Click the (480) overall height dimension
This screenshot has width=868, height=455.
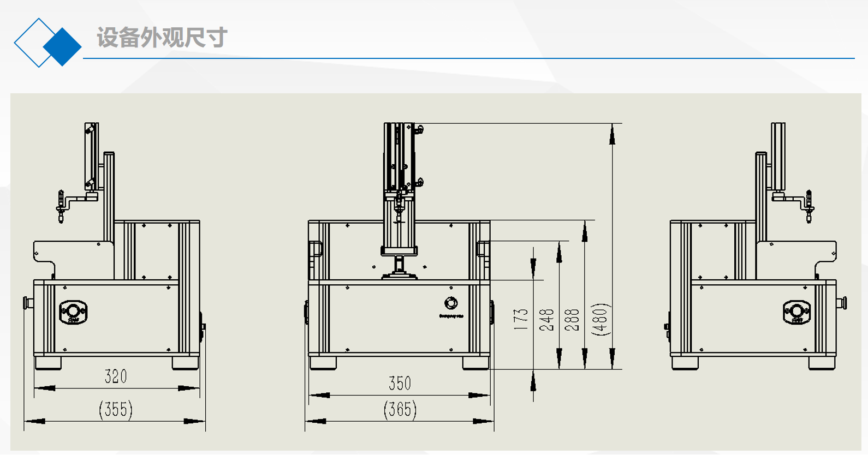[x=599, y=319]
